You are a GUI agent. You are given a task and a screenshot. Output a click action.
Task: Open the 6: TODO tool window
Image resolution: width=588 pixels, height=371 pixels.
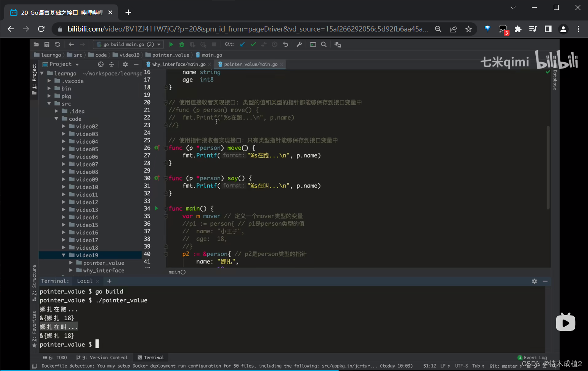(55, 357)
